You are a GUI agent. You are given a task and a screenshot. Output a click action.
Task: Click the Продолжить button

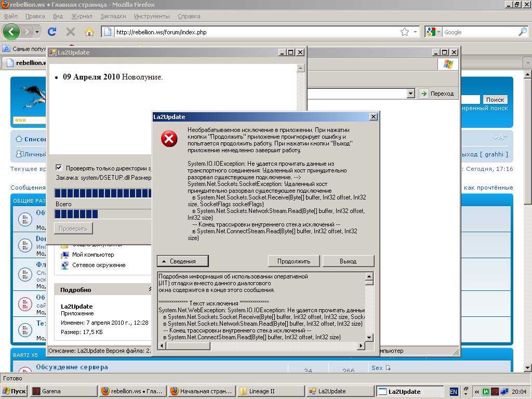[294, 261]
